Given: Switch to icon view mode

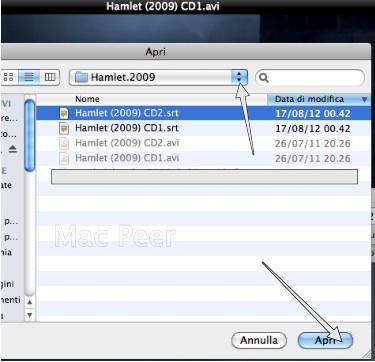Looking at the screenshot, I should click(x=9, y=77).
